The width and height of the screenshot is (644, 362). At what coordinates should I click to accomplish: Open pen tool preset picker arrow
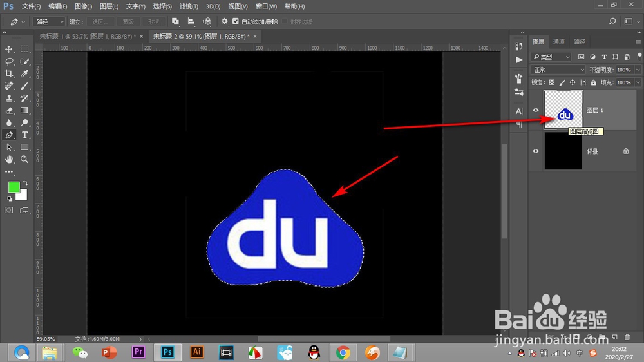(x=23, y=22)
